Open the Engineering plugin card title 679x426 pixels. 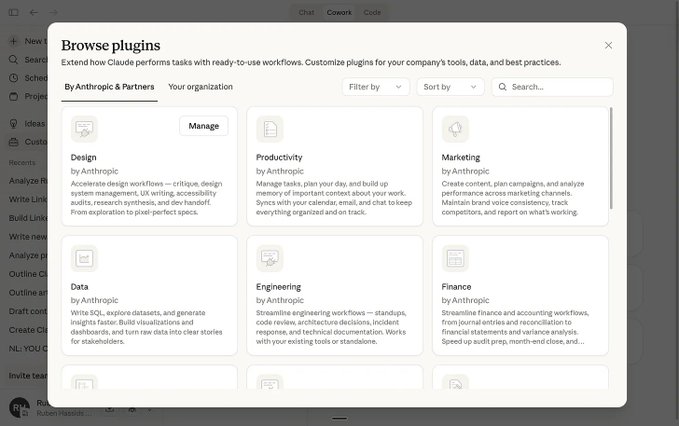point(278,287)
